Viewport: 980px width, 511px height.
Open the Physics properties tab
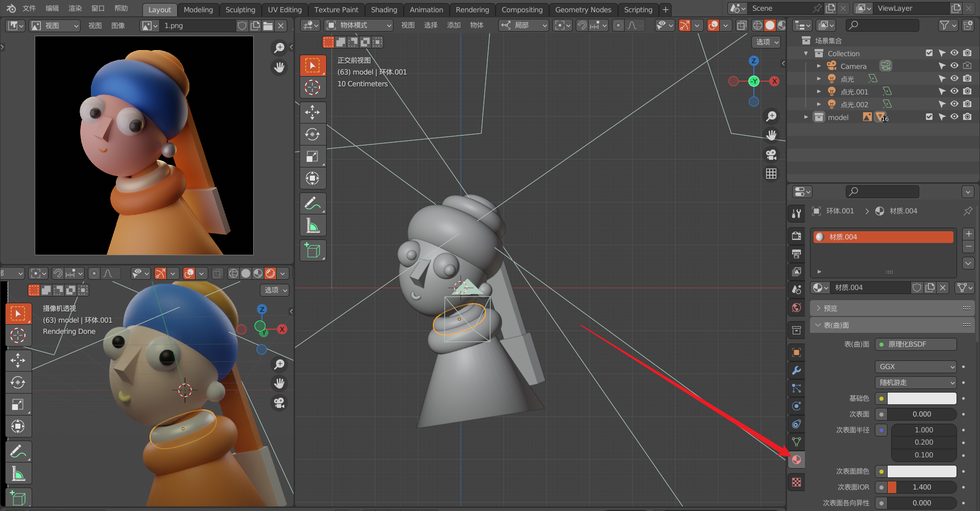[x=796, y=406]
